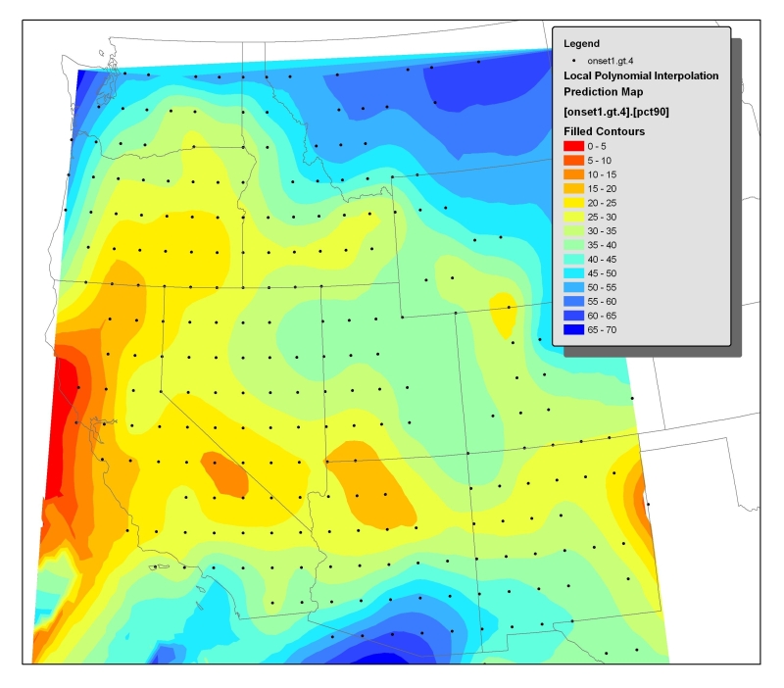Click the 30 - 35 legend swatch
784x688 pixels.
(573, 231)
